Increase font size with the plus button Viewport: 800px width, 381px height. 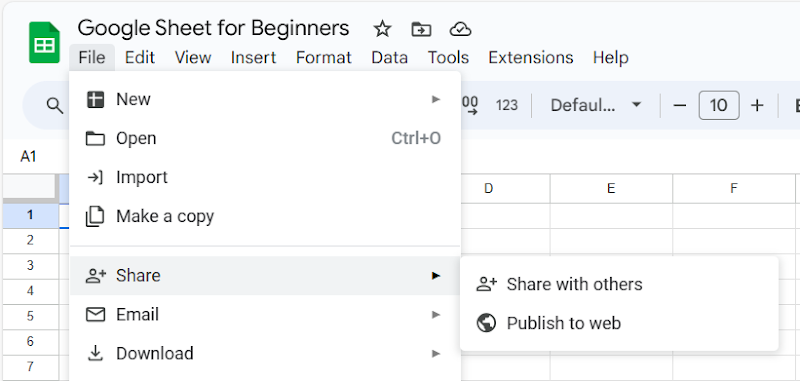[x=757, y=106]
